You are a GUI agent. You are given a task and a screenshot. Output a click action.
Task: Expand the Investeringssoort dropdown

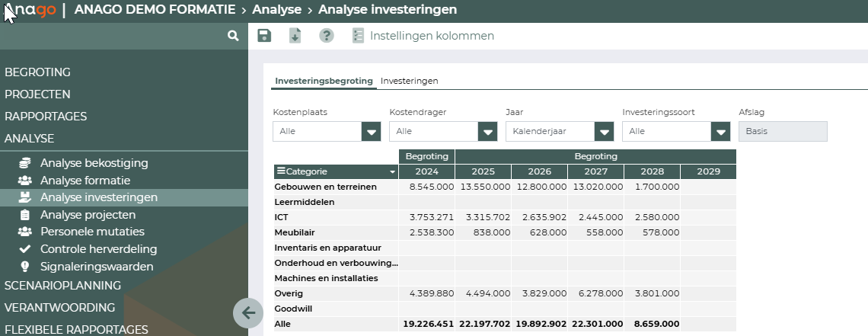(x=720, y=132)
